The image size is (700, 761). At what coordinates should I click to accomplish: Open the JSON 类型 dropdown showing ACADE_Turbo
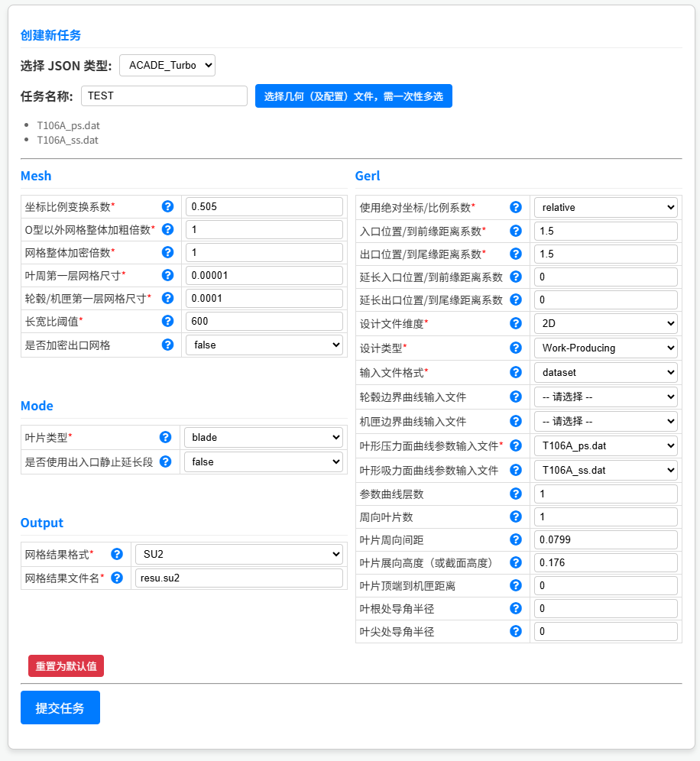[x=167, y=65]
